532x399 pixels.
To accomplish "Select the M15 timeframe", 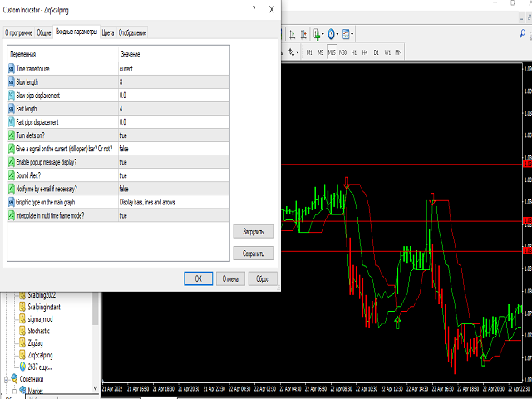I will [332, 52].
